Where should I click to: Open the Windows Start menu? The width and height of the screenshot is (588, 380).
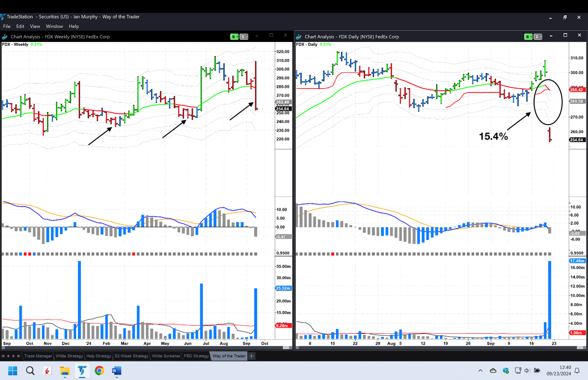(x=12, y=371)
